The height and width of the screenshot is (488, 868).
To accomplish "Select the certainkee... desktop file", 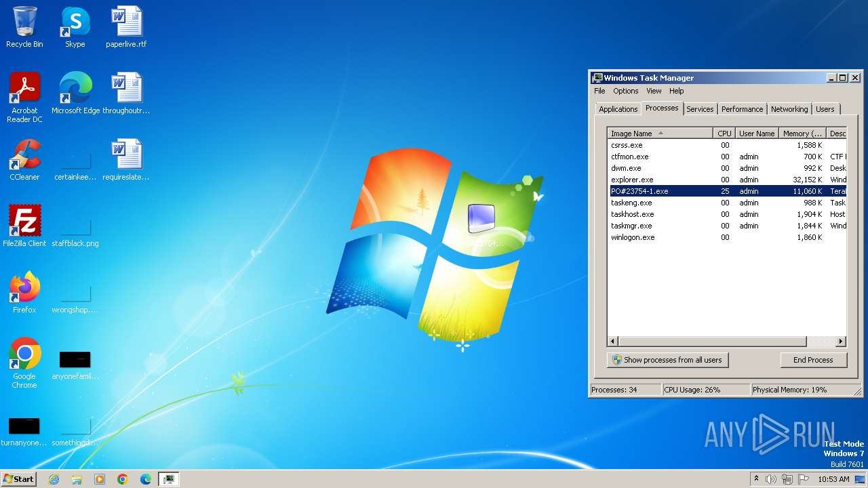I will [75, 166].
